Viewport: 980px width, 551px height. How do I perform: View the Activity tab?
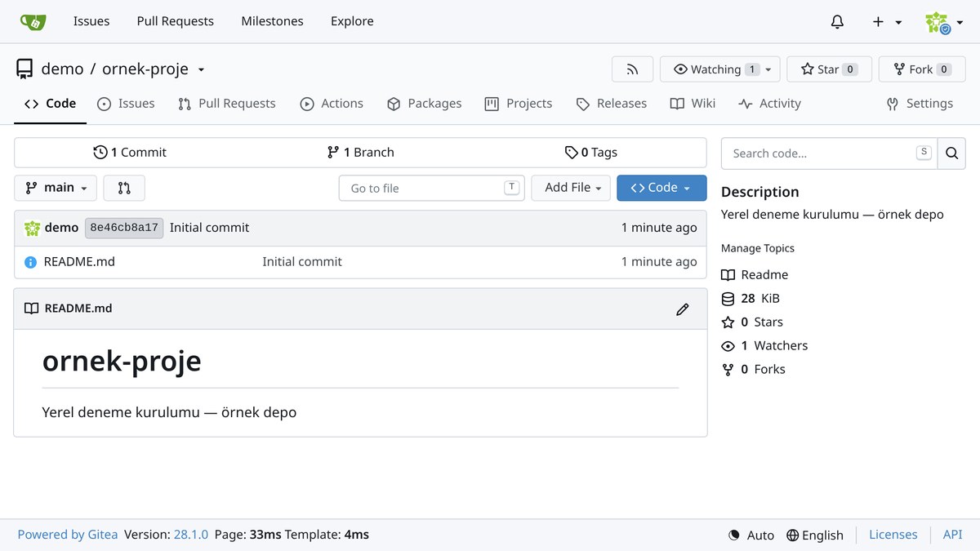(769, 104)
